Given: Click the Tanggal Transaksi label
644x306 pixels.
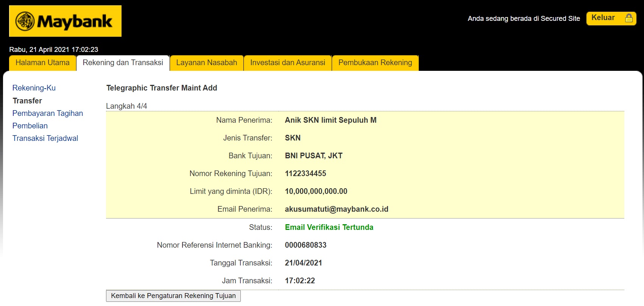Looking at the screenshot, I should [241, 263].
